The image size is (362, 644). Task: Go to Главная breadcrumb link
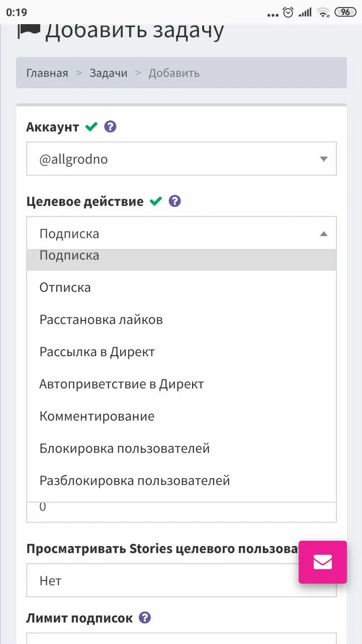pos(47,73)
